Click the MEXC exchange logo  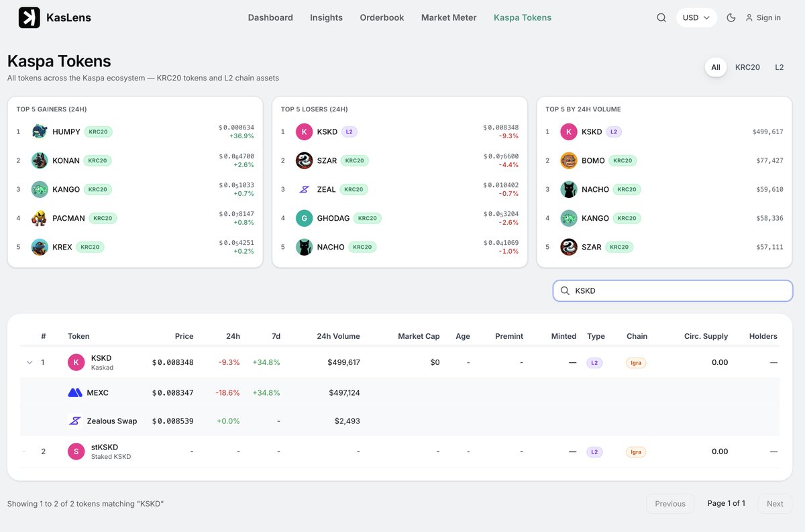point(75,392)
